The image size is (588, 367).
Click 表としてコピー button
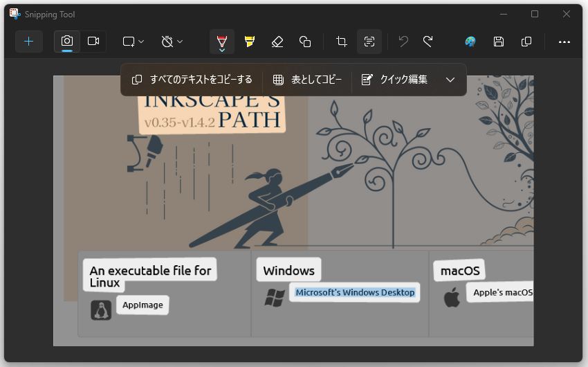pos(307,80)
